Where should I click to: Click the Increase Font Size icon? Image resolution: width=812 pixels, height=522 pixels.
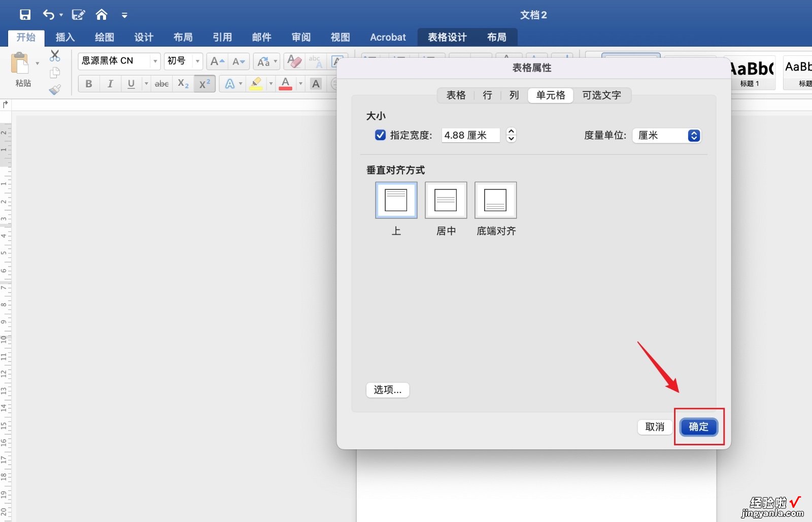(217, 61)
